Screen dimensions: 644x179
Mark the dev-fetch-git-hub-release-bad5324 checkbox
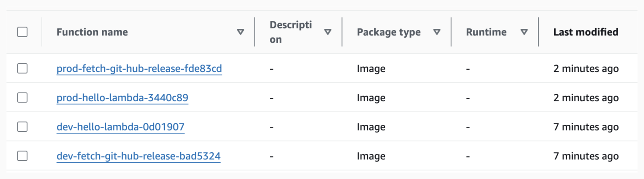23,156
